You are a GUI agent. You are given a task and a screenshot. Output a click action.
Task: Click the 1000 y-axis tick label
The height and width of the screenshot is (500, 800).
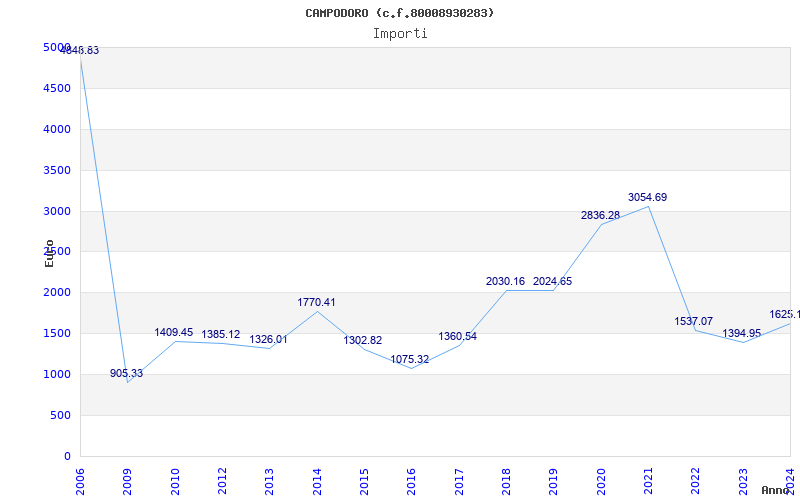(x=57, y=374)
